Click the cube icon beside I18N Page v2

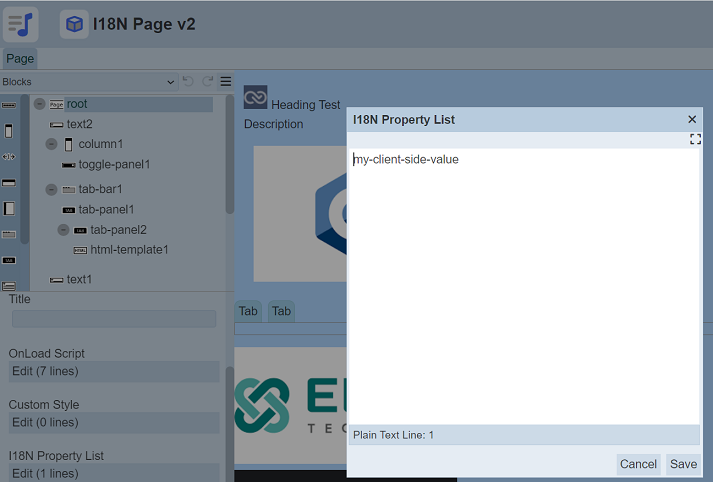pos(74,24)
